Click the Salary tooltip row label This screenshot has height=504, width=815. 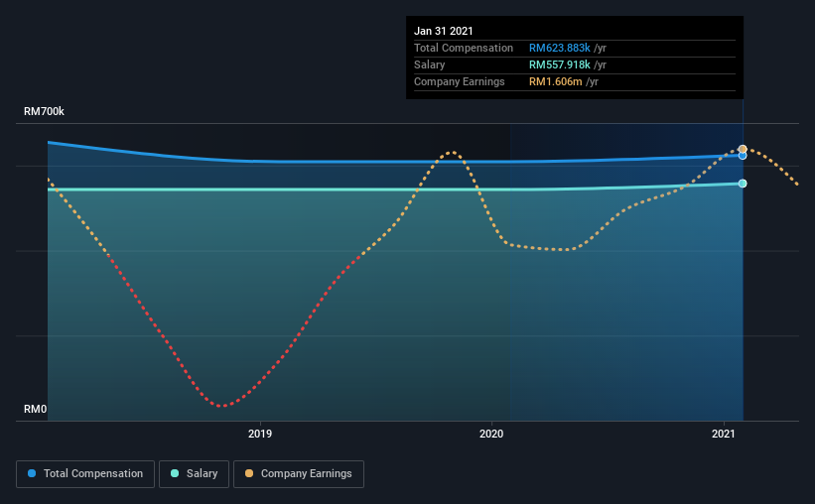pos(429,64)
